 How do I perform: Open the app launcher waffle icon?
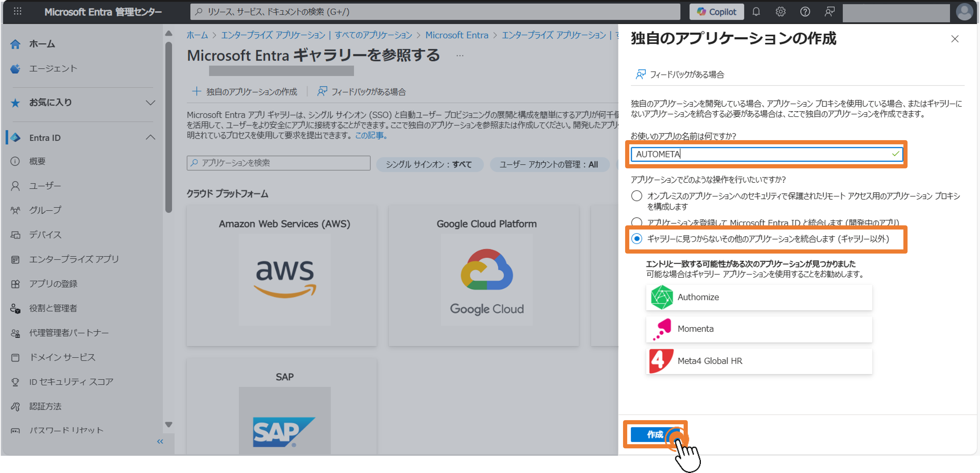click(18, 12)
